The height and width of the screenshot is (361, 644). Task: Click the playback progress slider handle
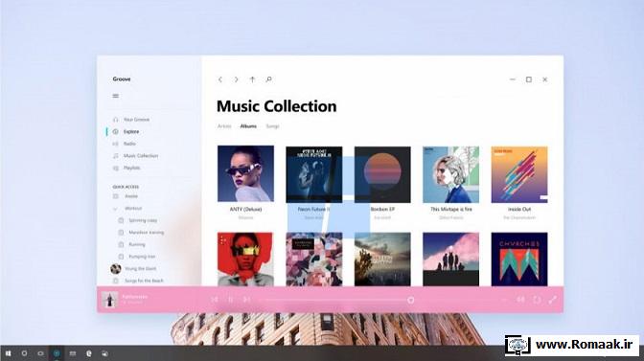(x=410, y=300)
